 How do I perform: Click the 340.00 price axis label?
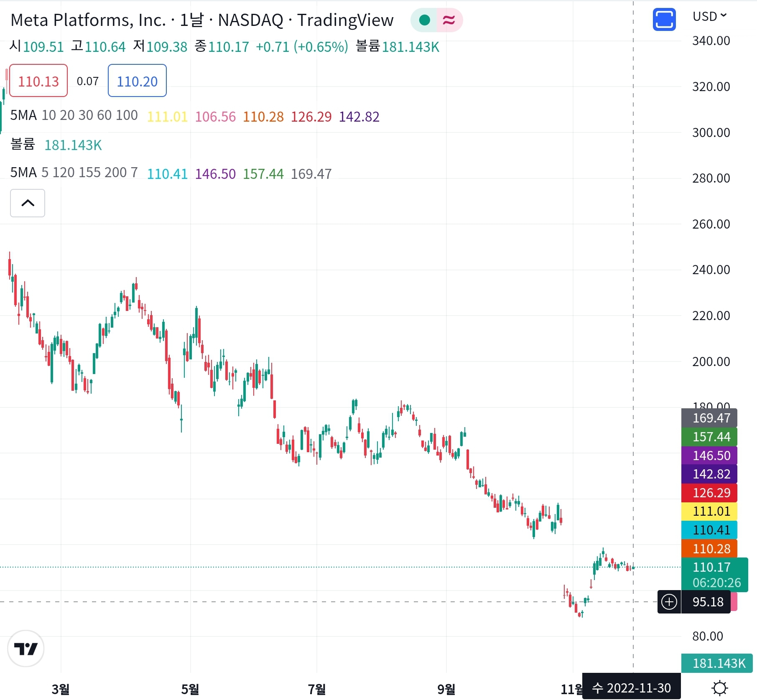(711, 41)
